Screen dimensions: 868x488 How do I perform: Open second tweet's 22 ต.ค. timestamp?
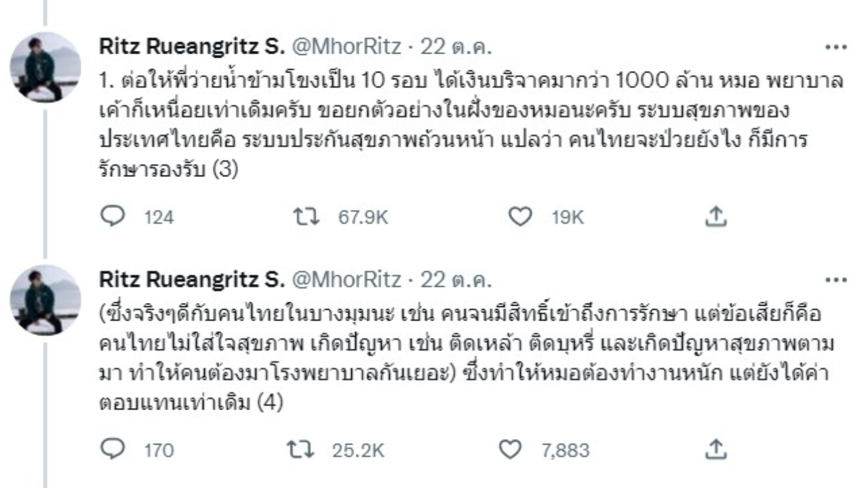(456, 279)
